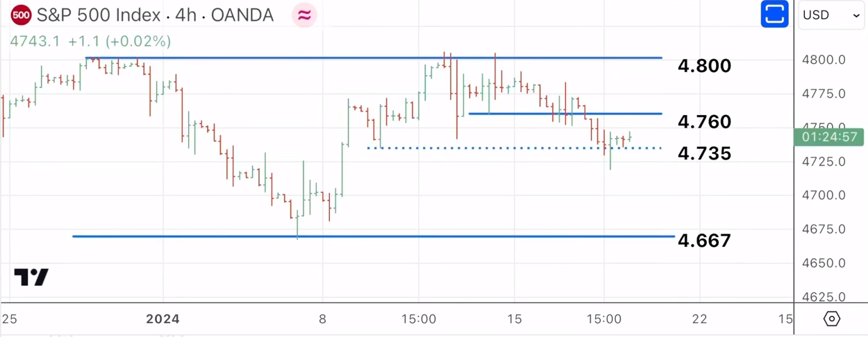This screenshot has width=868, height=337.
Task: Select the dotted 4.735 horizontal line
Action: (486, 148)
